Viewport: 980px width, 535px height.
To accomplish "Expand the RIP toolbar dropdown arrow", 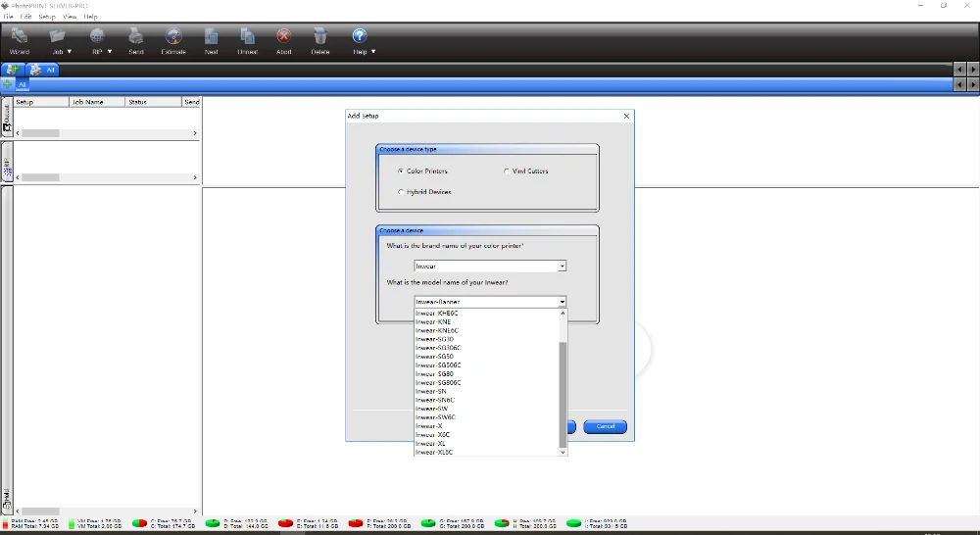I will [110, 52].
